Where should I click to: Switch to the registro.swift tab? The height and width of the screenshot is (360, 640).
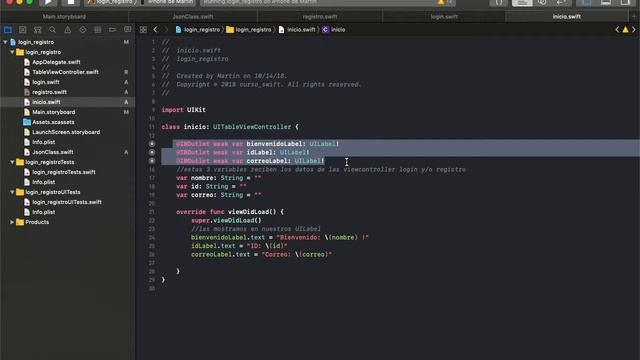click(320, 17)
